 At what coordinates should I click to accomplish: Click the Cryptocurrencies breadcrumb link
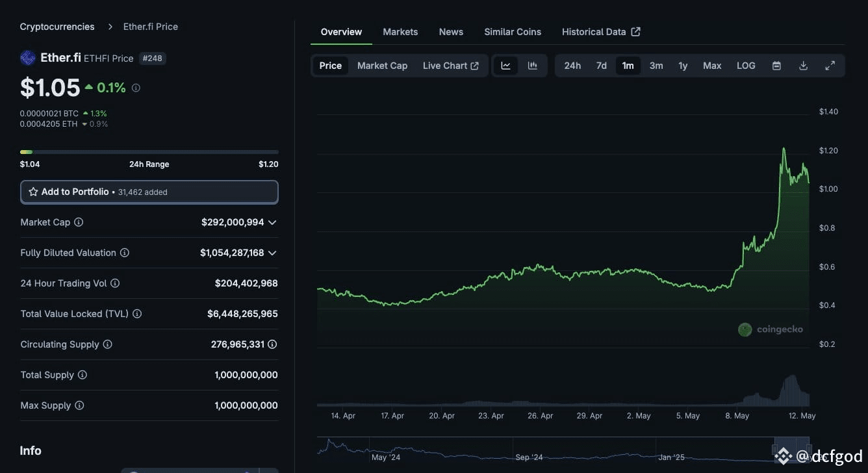pos(57,27)
